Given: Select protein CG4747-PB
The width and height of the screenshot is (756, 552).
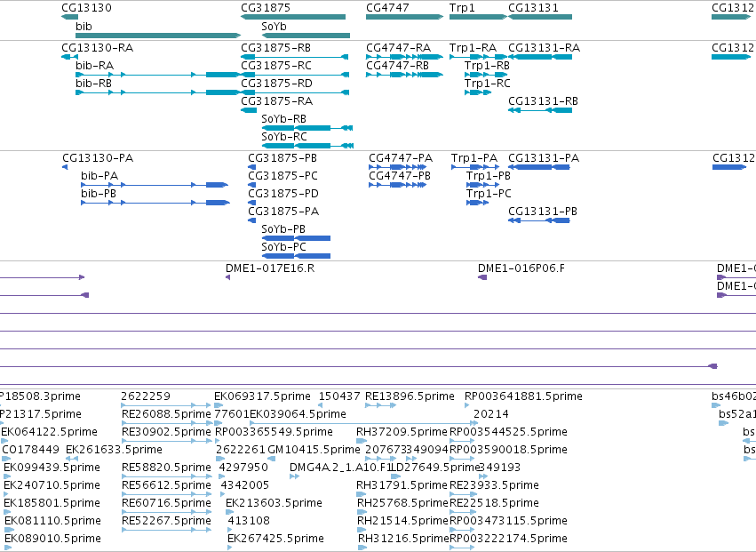Looking at the screenshot, I should [400, 176].
